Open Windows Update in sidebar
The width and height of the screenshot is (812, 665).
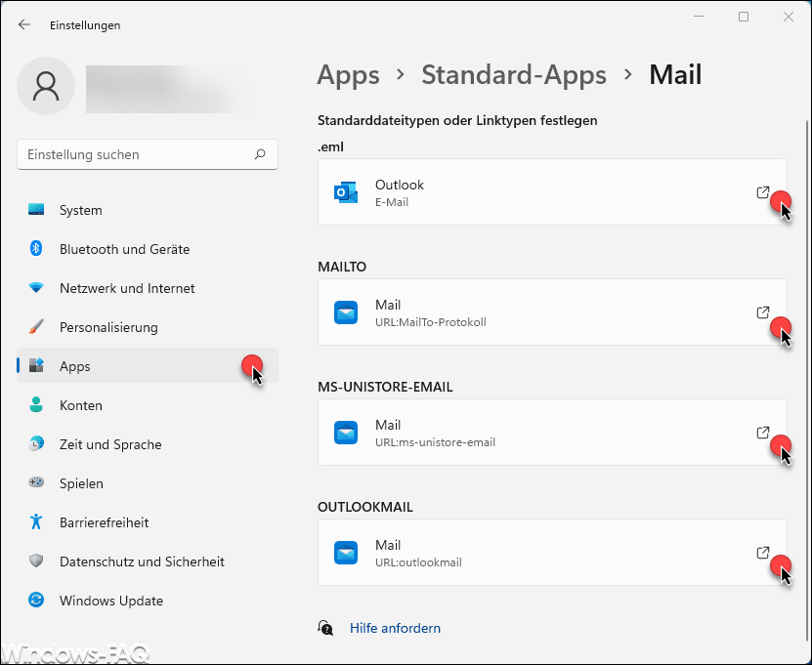[110, 601]
